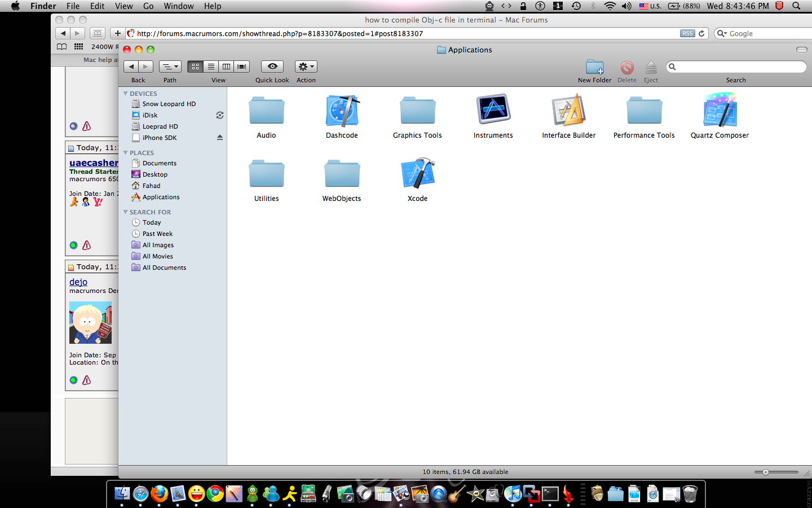The image size is (812, 508).
Task: Open uaecasher profile link in Safari
Action: coord(94,163)
